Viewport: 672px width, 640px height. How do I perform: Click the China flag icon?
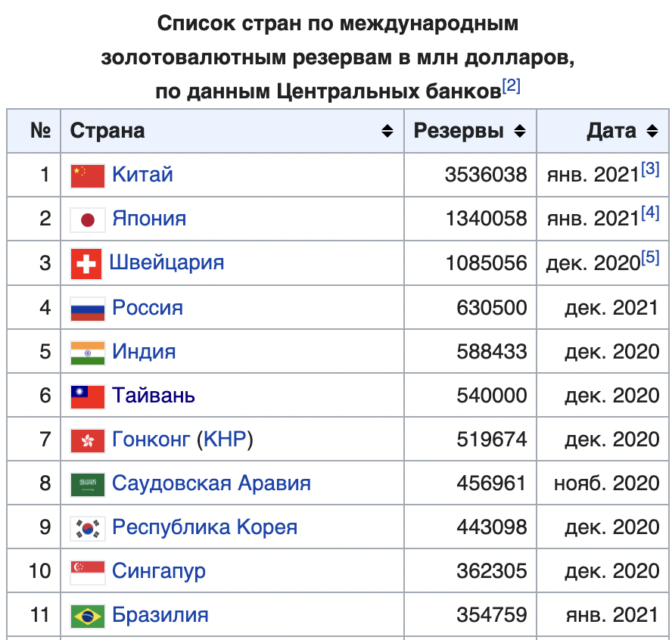tap(88, 176)
